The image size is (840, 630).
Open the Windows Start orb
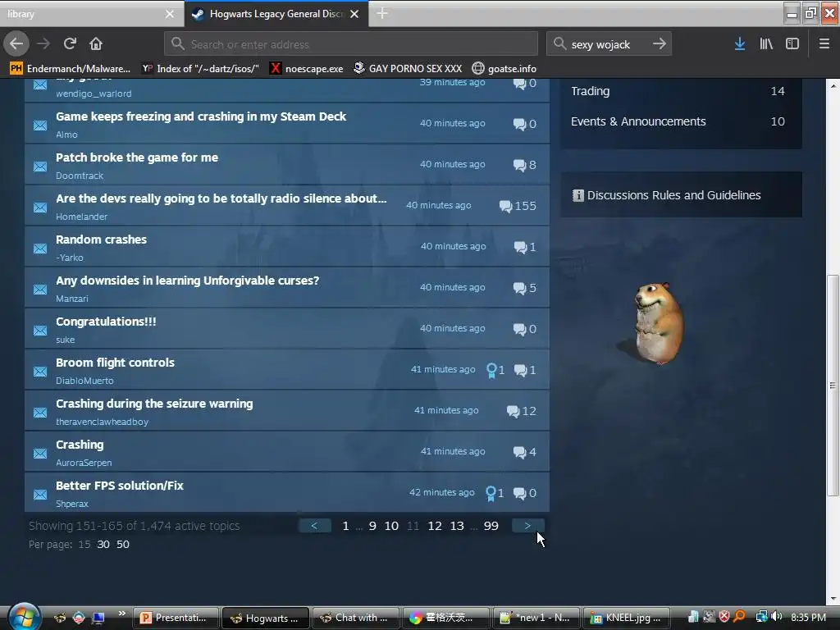click(22, 617)
